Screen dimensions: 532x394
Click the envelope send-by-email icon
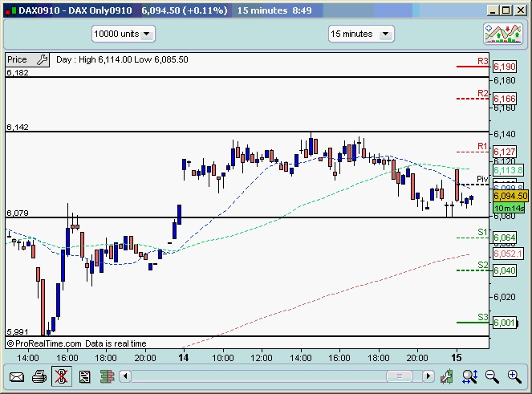[16, 376]
